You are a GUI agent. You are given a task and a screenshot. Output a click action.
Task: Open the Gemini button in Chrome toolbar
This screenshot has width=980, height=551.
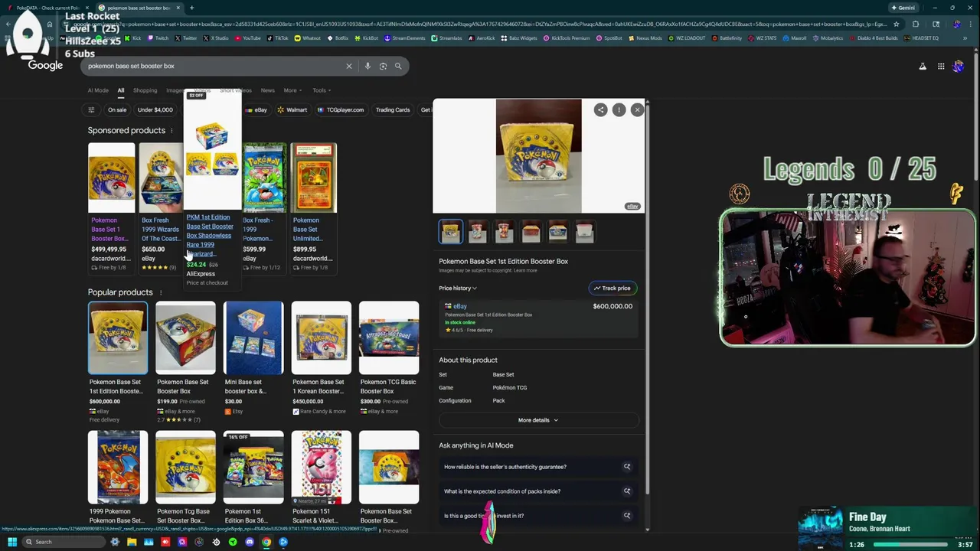[903, 8]
